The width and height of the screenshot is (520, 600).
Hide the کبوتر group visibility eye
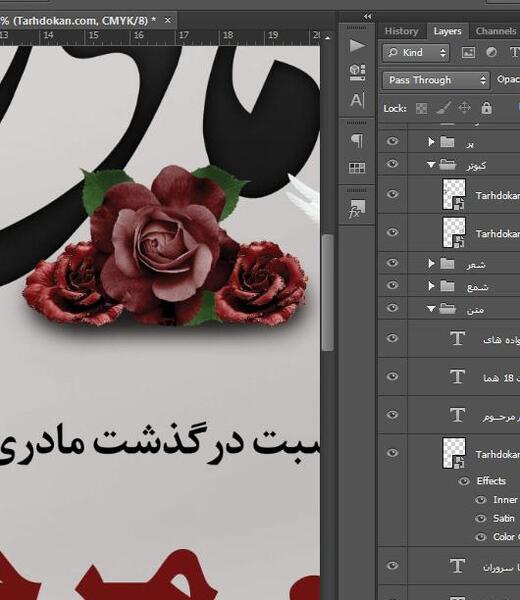click(392, 164)
